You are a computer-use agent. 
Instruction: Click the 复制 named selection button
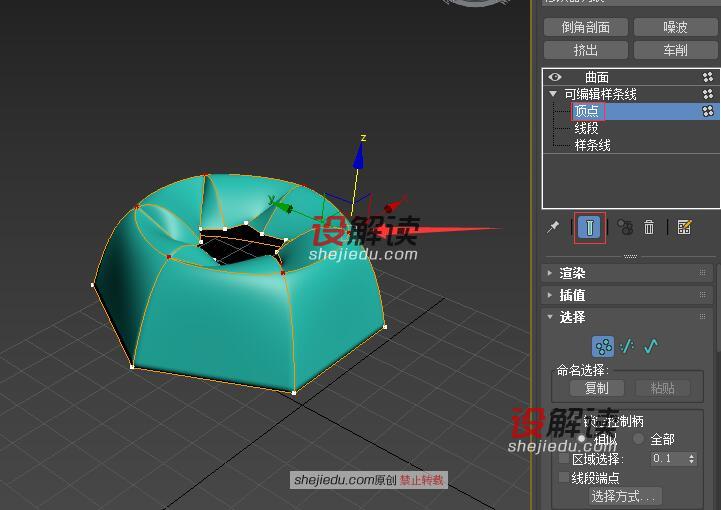pyautogui.click(x=597, y=388)
